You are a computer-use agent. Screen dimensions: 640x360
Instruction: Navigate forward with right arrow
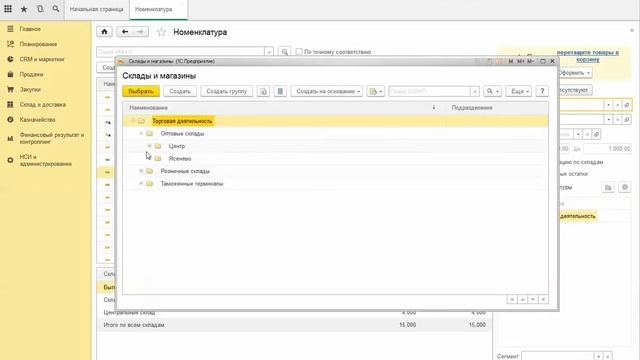pos(140,32)
